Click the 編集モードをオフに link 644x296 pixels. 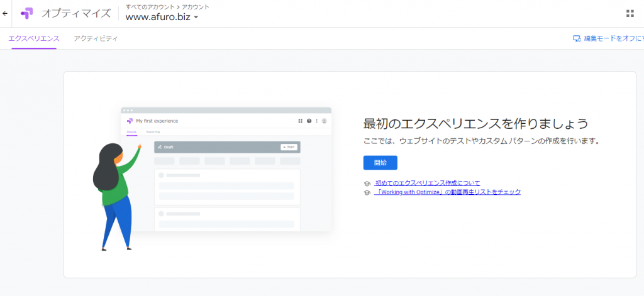click(x=613, y=38)
